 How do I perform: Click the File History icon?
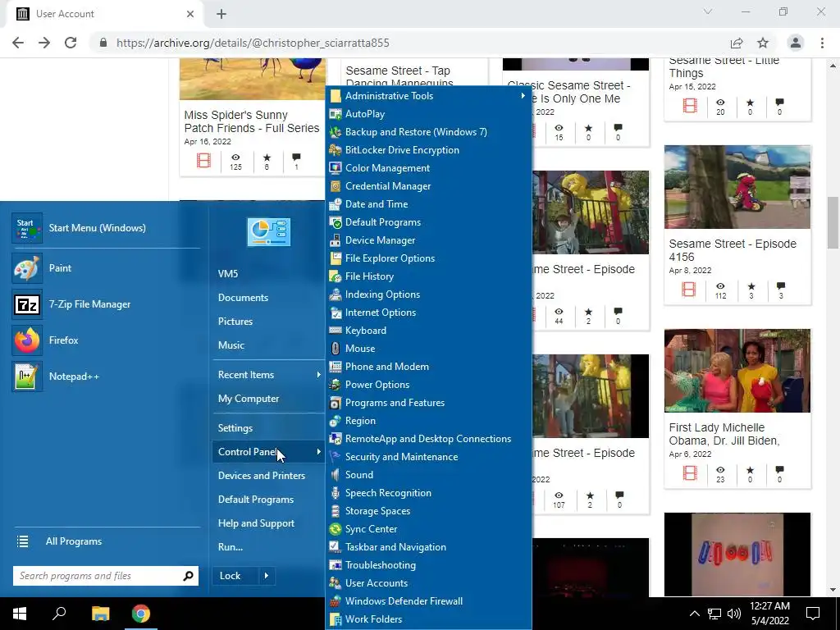(x=336, y=276)
